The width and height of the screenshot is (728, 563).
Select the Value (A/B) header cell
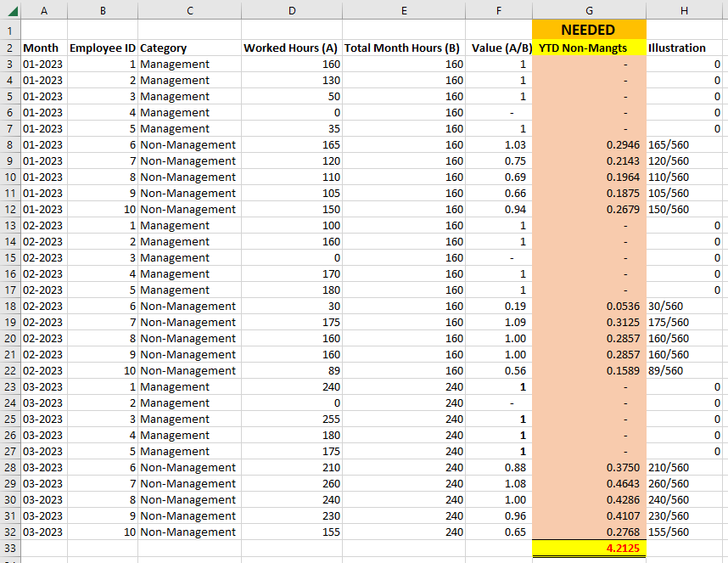pos(499,48)
